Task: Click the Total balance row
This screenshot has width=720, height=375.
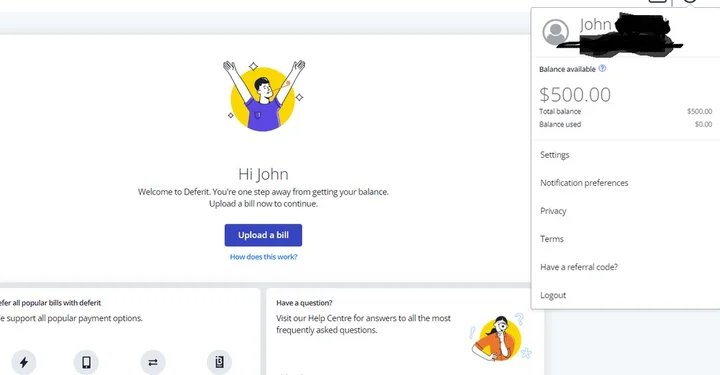Action: pos(625,112)
